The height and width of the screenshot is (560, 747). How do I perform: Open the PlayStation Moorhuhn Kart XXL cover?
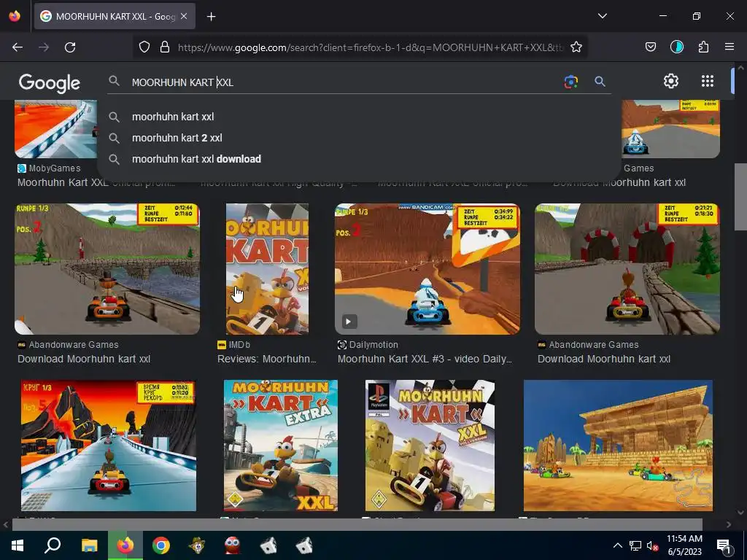coord(430,446)
